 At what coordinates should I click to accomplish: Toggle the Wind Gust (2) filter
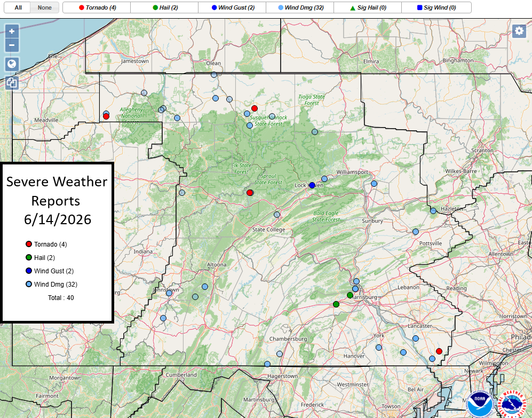pos(233,7)
